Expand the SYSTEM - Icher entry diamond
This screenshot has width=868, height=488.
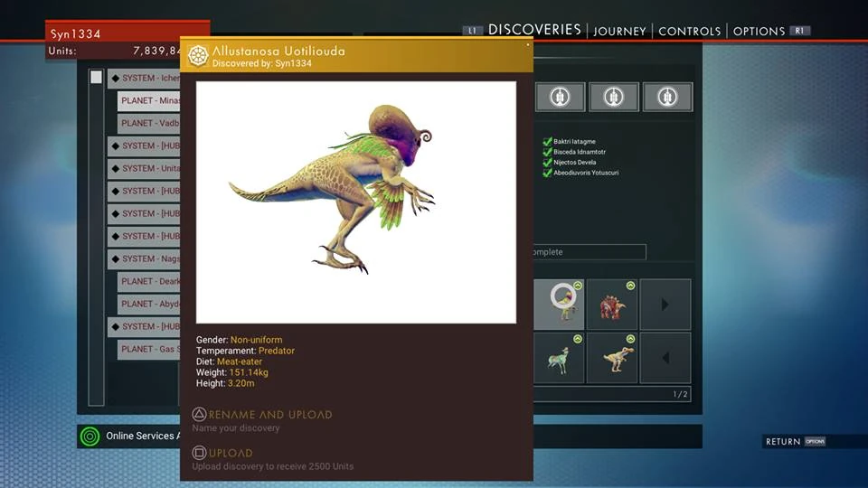pos(116,79)
